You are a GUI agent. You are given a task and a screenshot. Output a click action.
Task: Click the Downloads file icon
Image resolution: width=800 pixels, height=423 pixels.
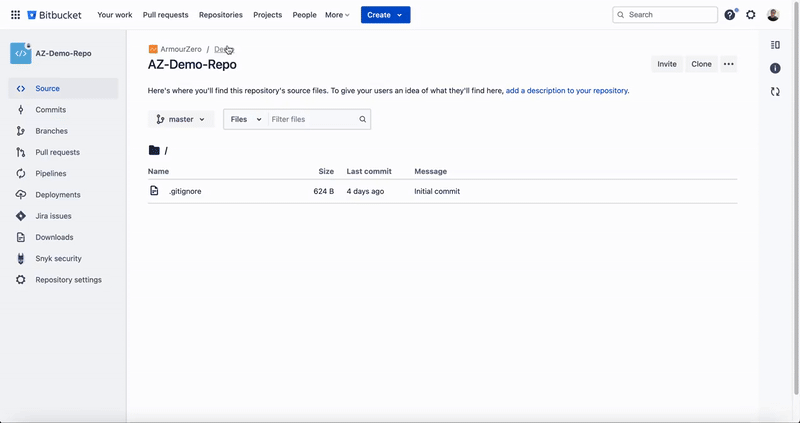pyautogui.click(x=20, y=237)
